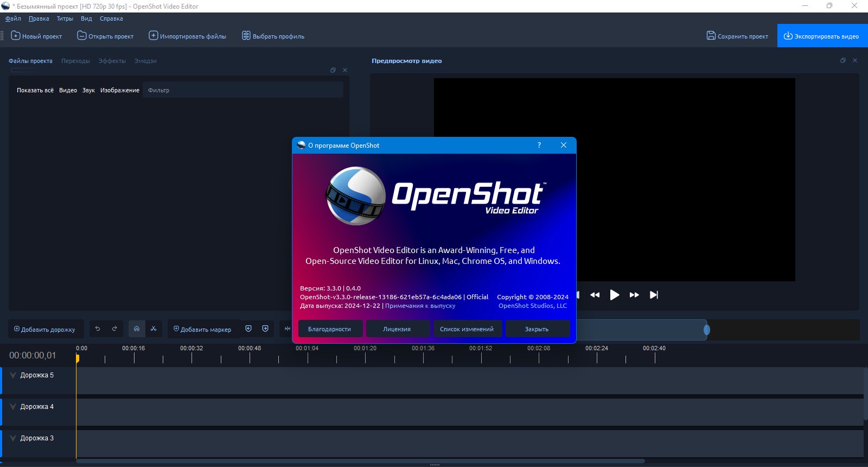Viewport: 868px width, 467px height.
Task: Open Выбрать профиль profile chooser
Action: pos(273,36)
